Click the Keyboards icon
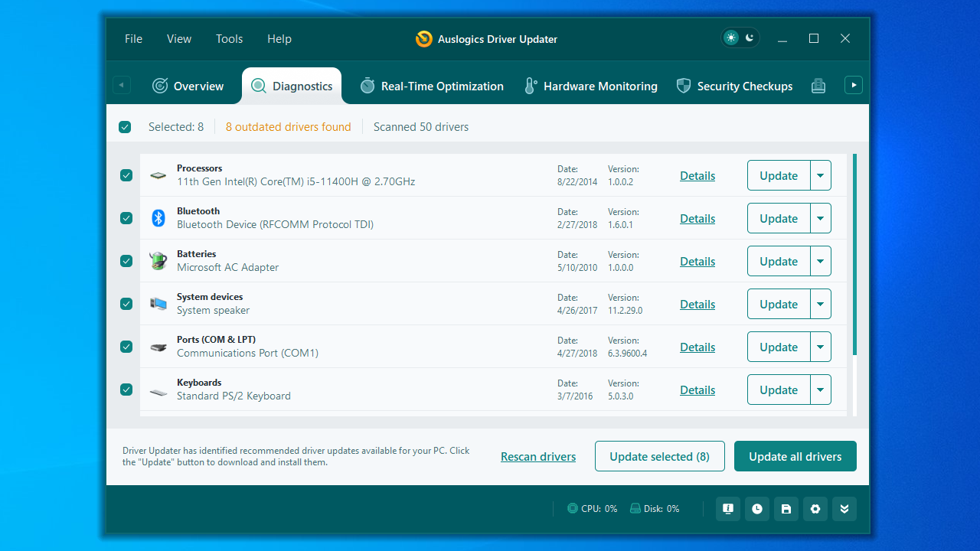This screenshot has height=551, width=980. click(158, 392)
